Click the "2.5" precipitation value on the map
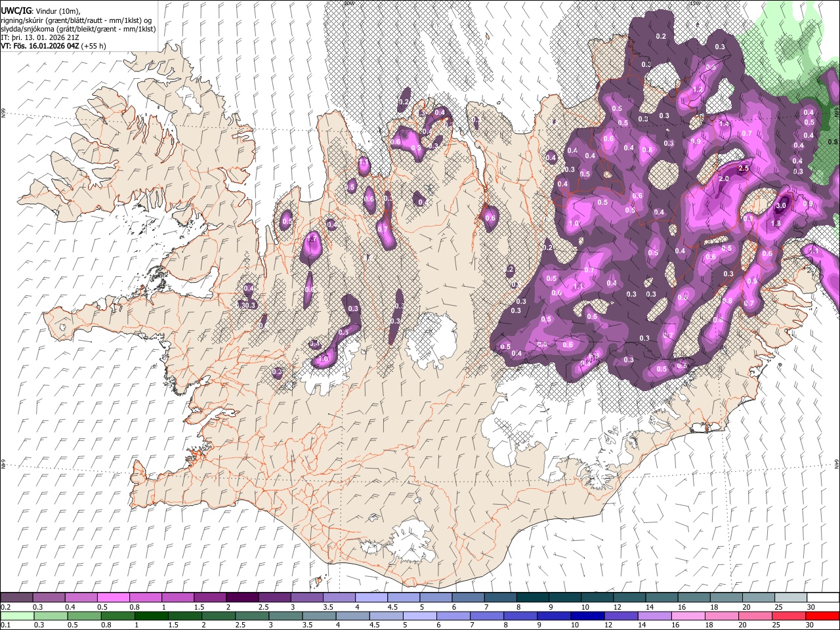 coord(744,169)
